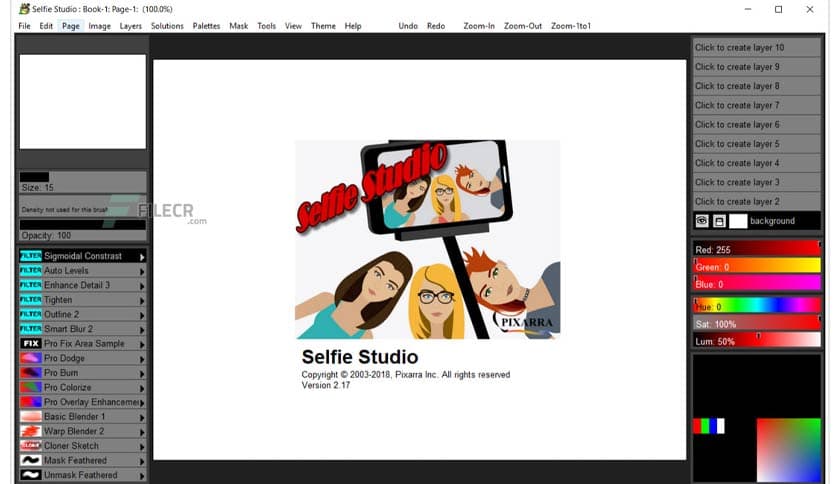Screen dimensions: 836x484
Task: Click Zoom-Out in the menu bar
Action: coord(522,26)
